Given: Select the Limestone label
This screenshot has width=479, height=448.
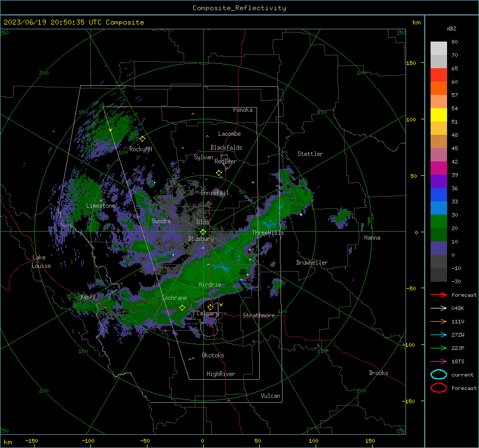Looking at the screenshot, I should 101,206.
